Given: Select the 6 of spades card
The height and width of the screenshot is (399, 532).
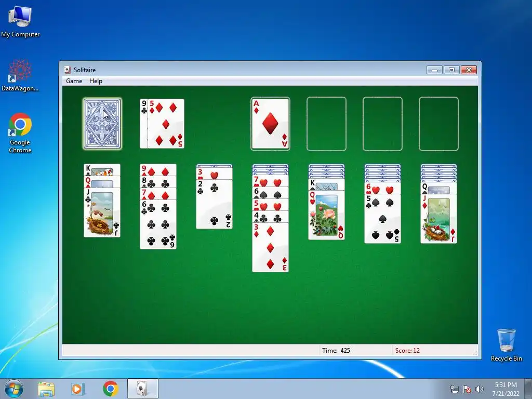Looking at the screenshot, I should 270,193.
